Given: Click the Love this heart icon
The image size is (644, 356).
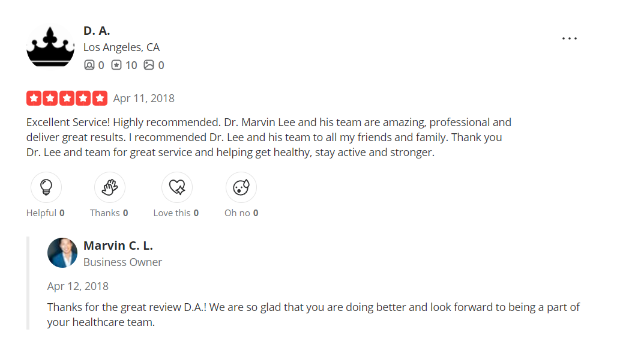Looking at the screenshot, I should coord(177,187).
